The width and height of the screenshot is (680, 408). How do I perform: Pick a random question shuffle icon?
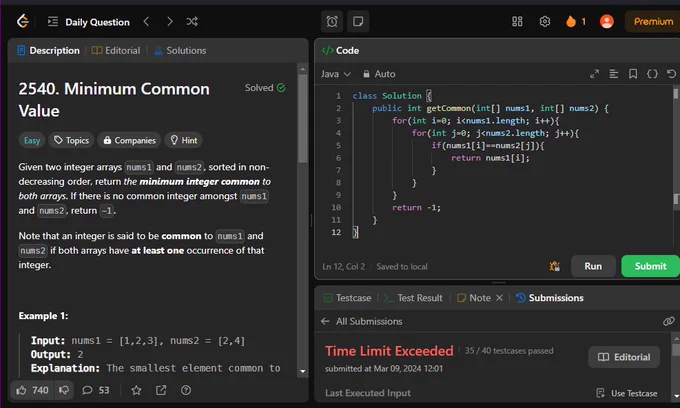coord(192,22)
